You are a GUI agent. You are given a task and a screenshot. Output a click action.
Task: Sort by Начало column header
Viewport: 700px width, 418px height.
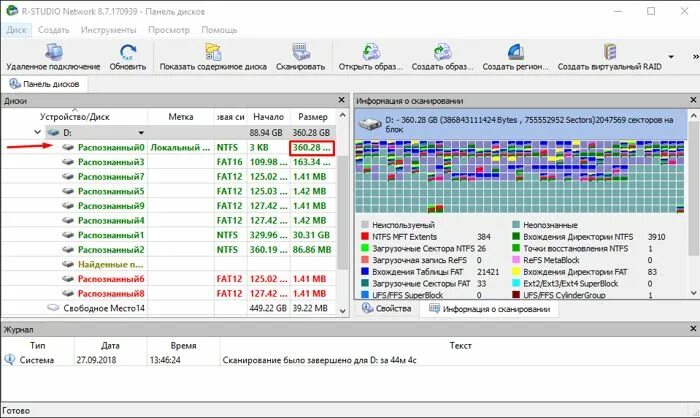click(268, 117)
